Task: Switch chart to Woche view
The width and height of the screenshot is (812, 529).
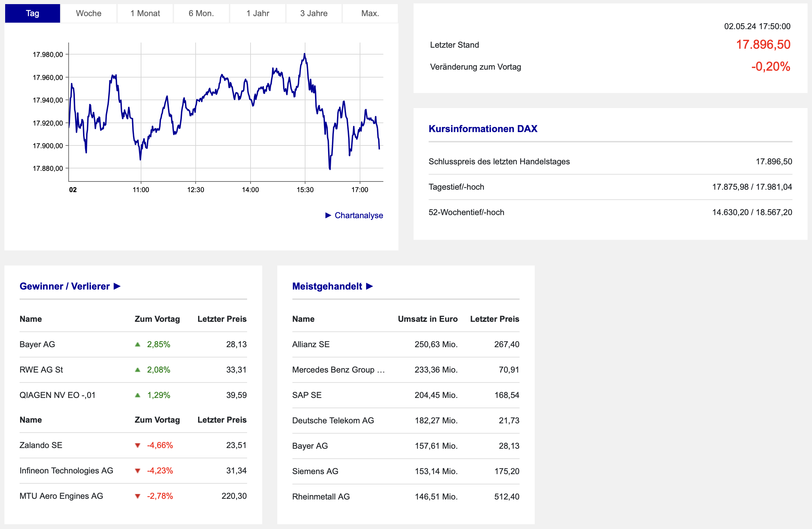Action: 89,13
